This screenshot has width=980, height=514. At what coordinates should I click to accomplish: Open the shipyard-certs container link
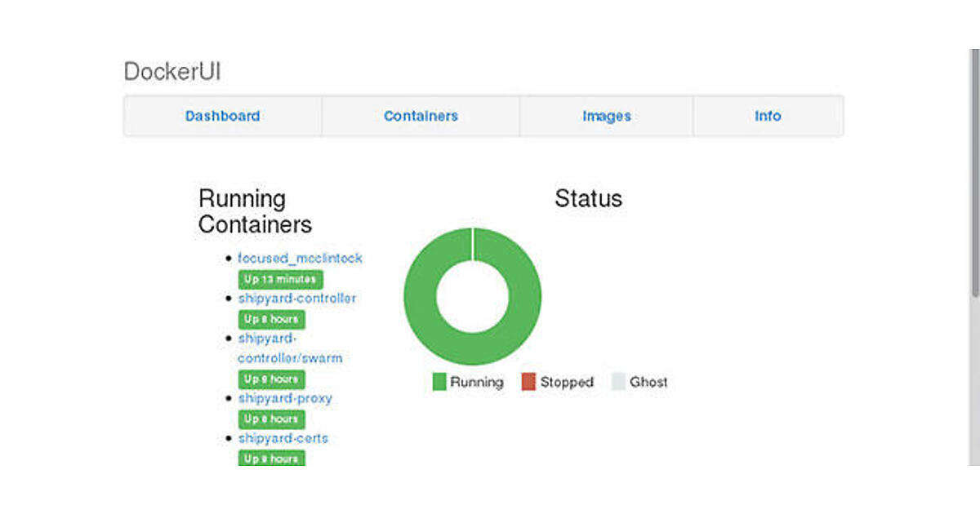283,438
